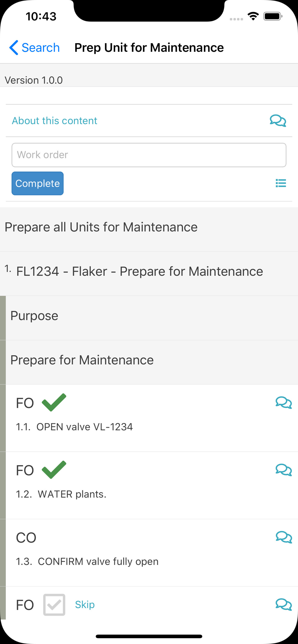Uncheck the green check on step 1.2

click(54, 470)
